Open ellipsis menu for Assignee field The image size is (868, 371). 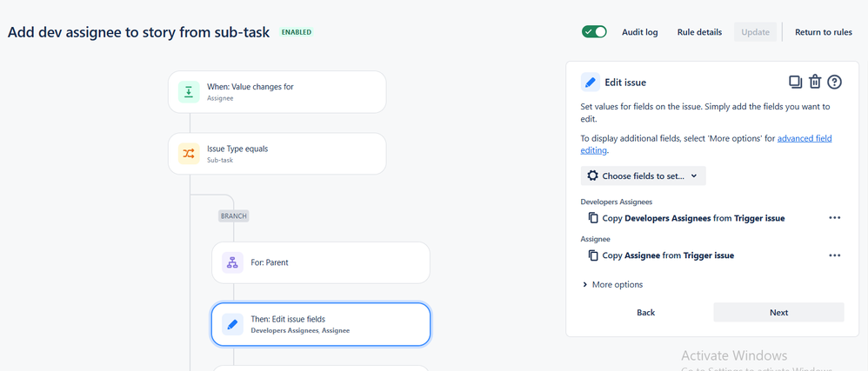(x=835, y=255)
